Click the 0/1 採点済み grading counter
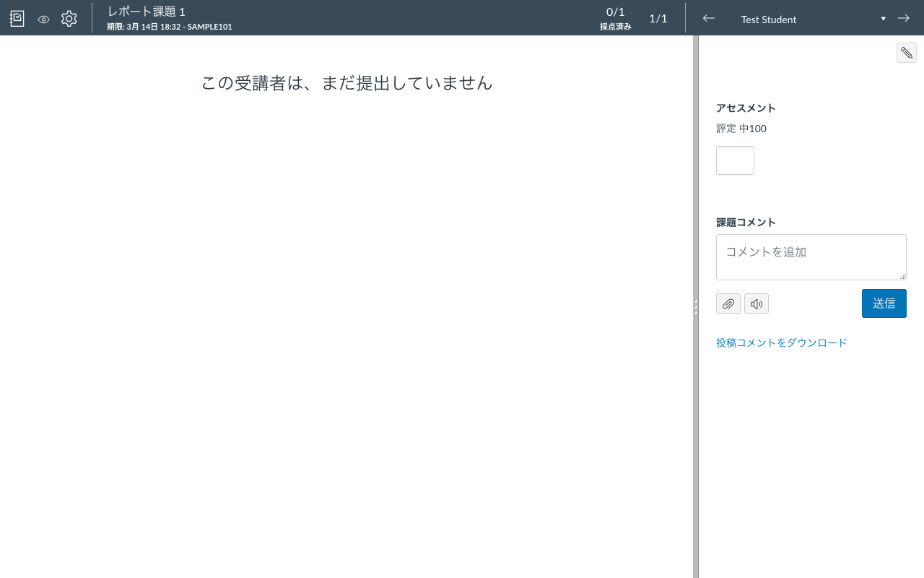Screen dimensions: 924x578 coord(615,18)
